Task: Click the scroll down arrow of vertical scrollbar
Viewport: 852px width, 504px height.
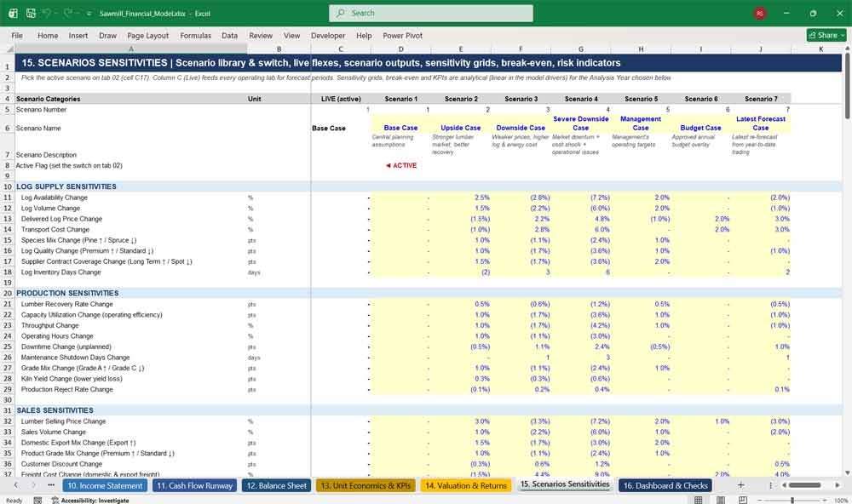Action: point(847,473)
